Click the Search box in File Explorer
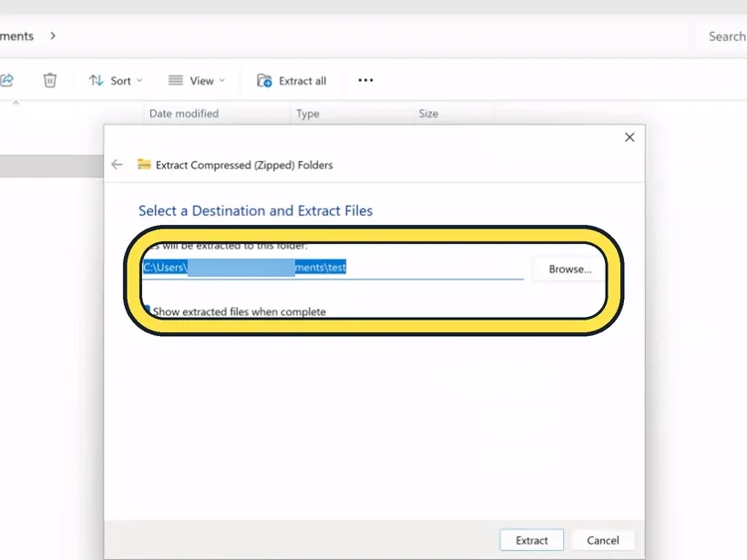This screenshot has height=560, width=747. pos(721,36)
